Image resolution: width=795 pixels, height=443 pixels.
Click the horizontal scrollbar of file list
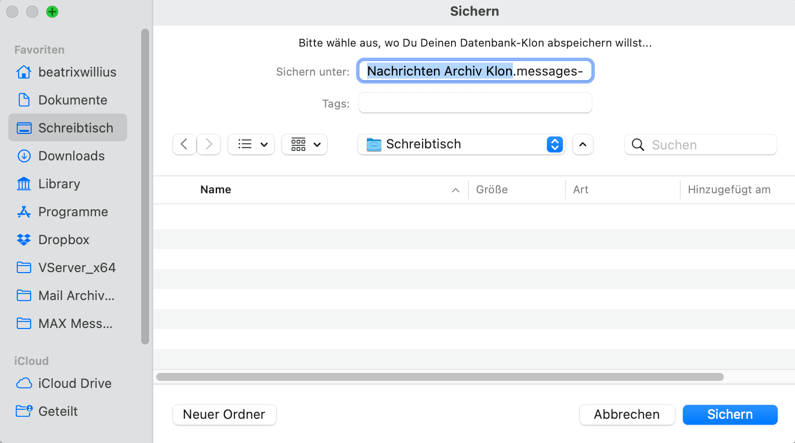click(x=440, y=377)
